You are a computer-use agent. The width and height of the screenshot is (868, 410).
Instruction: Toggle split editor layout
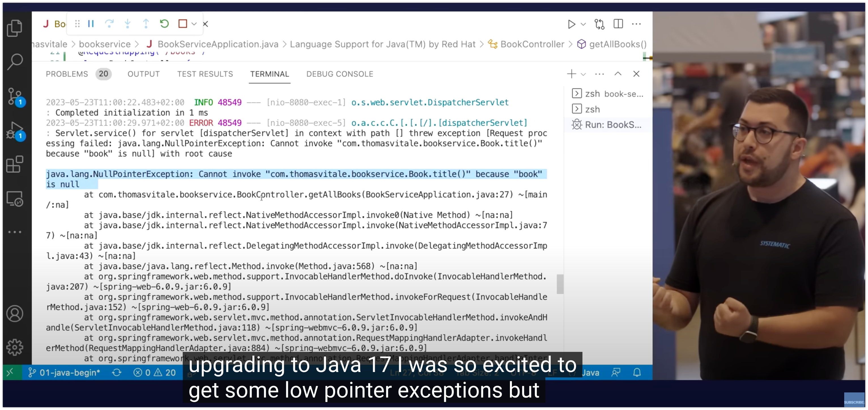618,24
